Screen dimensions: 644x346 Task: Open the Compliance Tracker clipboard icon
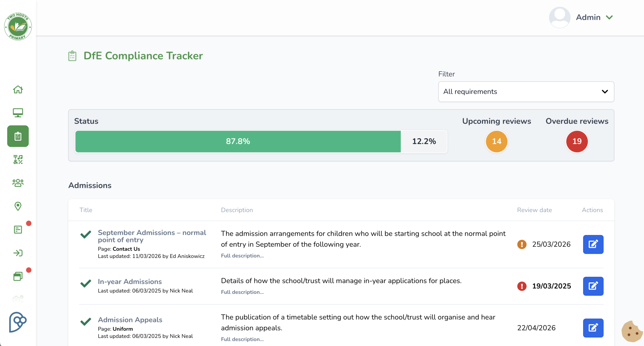pos(18,136)
